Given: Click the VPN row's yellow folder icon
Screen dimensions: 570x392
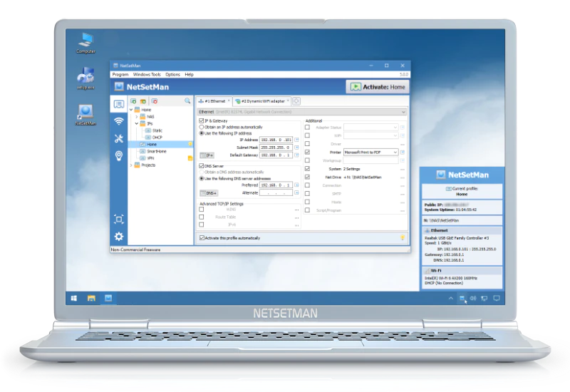Looking at the screenshot, I should click(x=190, y=158).
